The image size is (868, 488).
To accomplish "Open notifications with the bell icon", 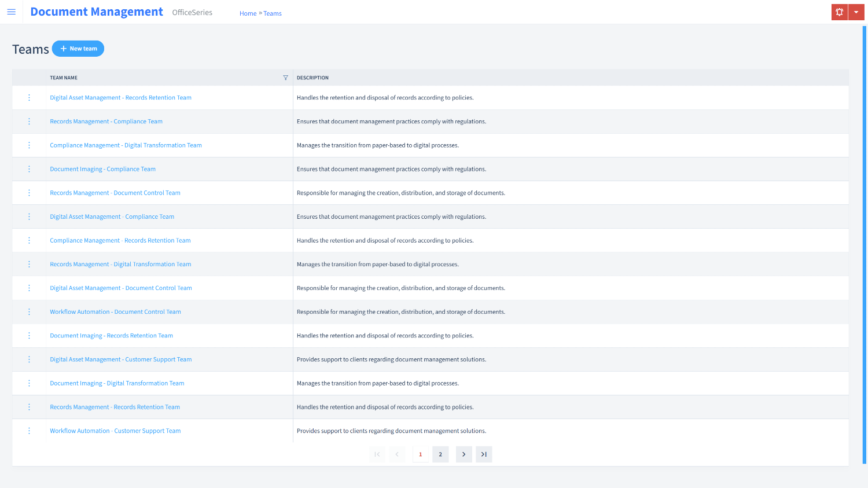I will click(x=839, y=12).
